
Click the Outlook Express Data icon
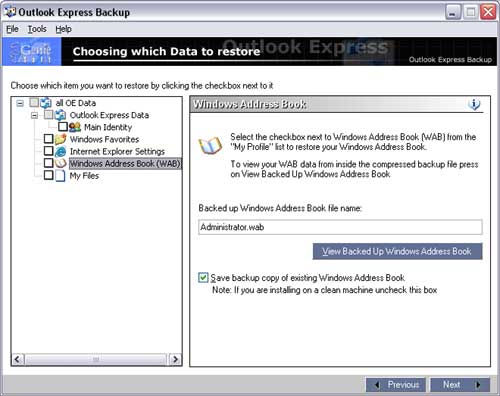(60, 115)
